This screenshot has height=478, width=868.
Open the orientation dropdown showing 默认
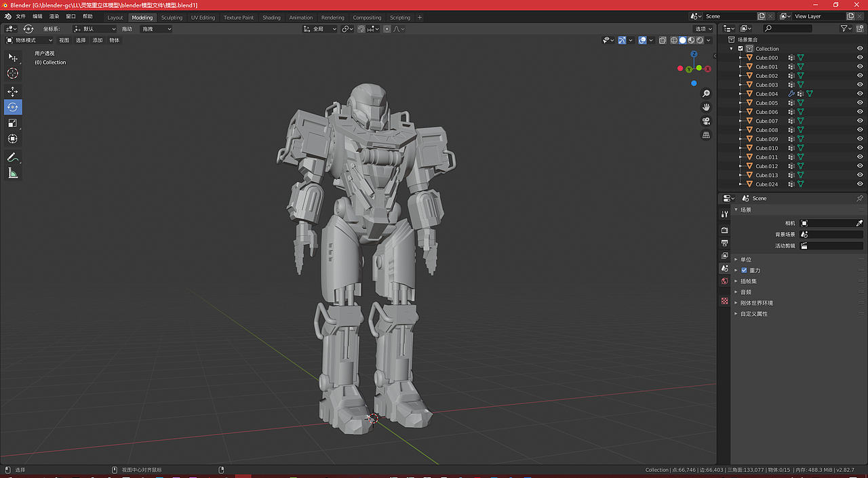95,28
